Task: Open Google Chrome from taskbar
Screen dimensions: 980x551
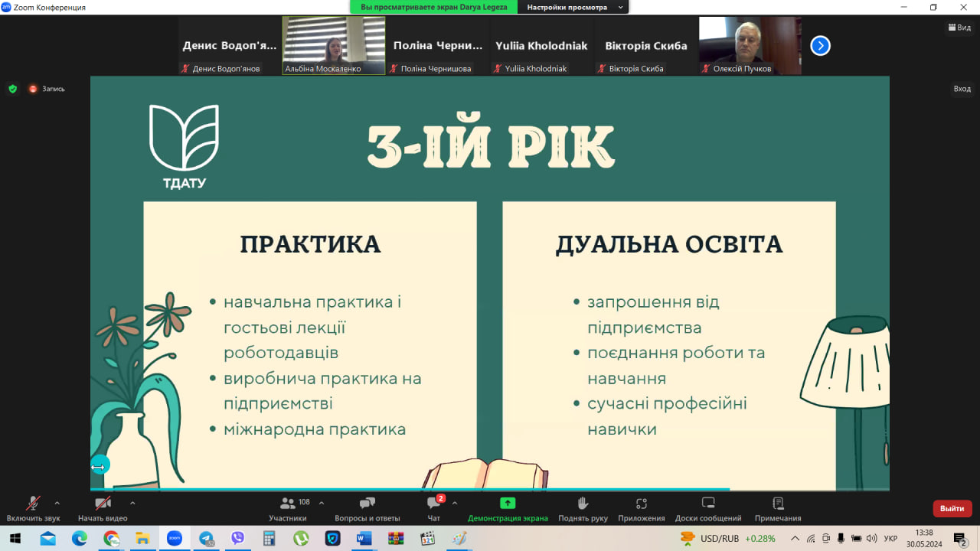Action: 111,539
